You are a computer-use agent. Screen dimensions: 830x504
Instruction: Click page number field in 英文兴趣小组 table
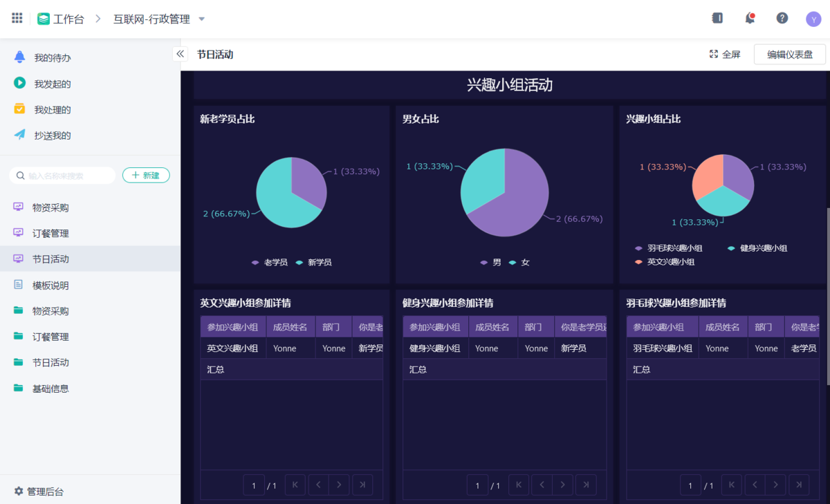pos(254,485)
